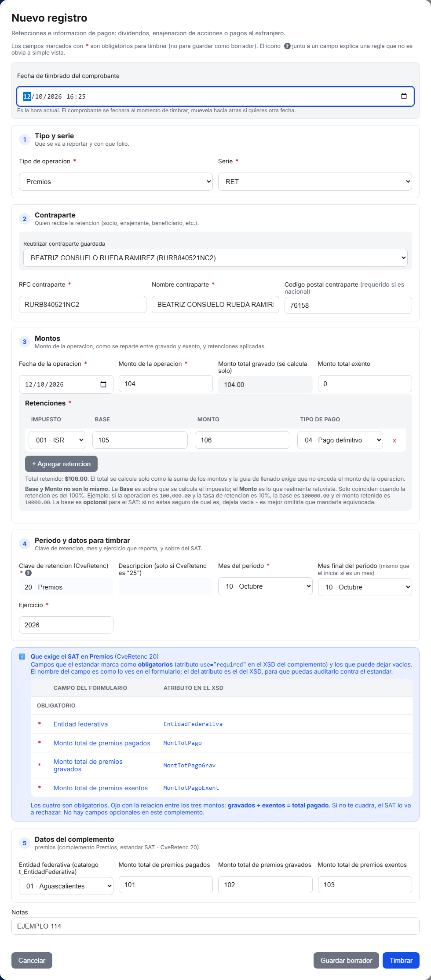The width and height of the screenshot is (431, 980).
Task: Open Tipo de operacion dropdown showing Premios
Action: point(116,182)
